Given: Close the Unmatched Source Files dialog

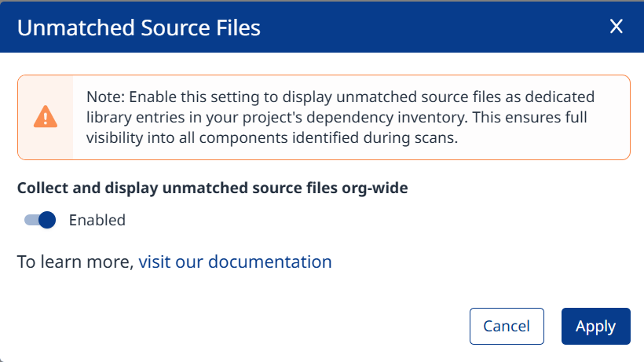Looking at the screenshot, I should (616, 27).
